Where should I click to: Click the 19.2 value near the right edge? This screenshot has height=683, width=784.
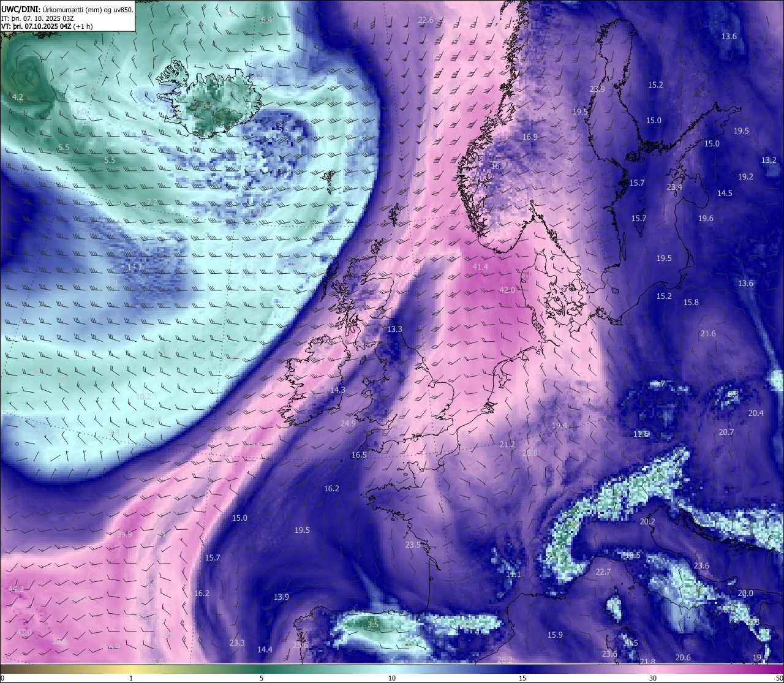point(745,176)
